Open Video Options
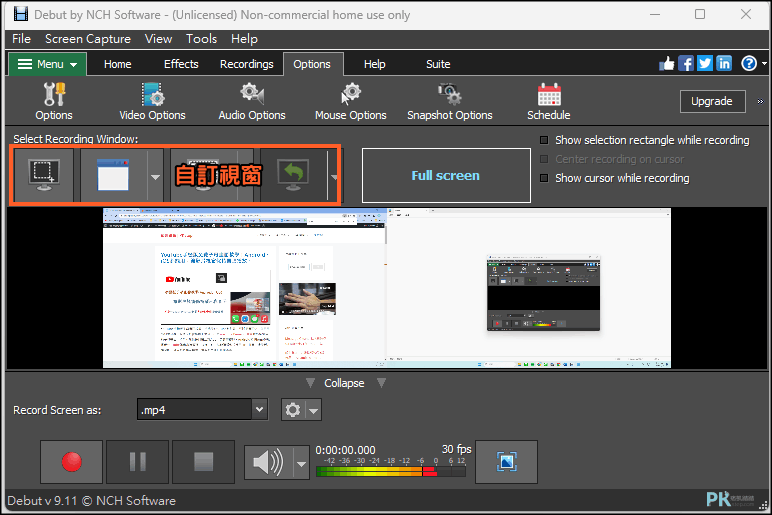The width and height of the screenshot is (772, 515). pos(152,101)
